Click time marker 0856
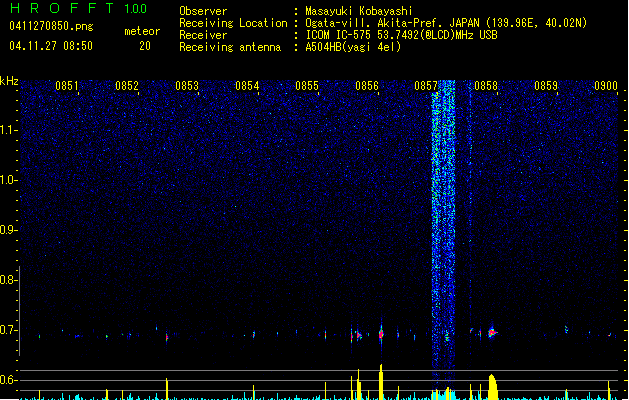 [367, 86]
